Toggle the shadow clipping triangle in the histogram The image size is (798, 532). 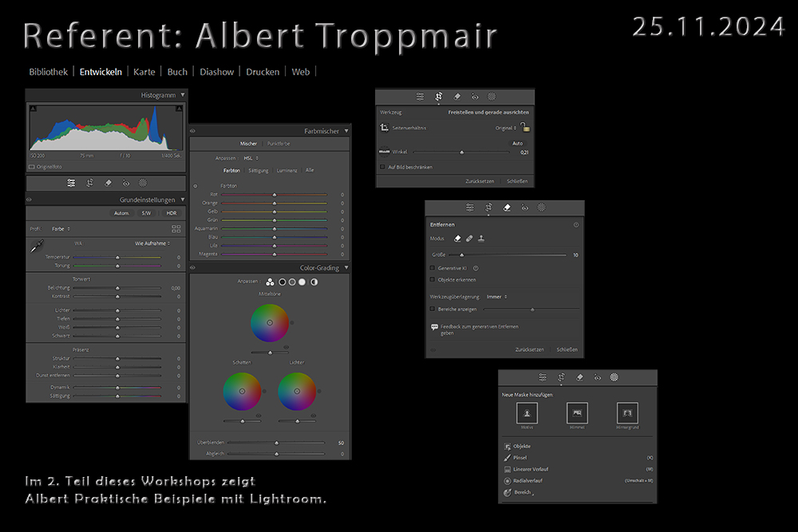click(x=33, y=108)
